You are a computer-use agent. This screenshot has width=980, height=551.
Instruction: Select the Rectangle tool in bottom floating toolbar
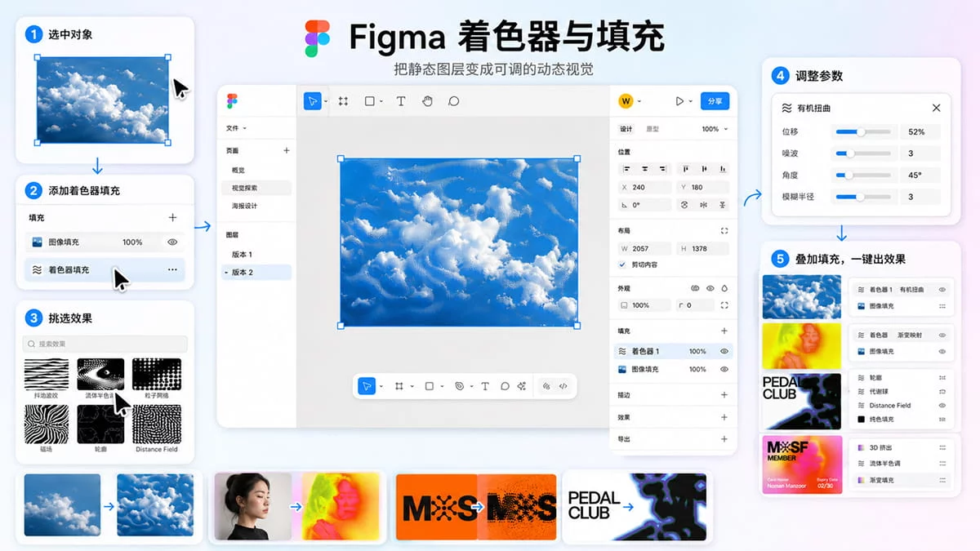429,386
